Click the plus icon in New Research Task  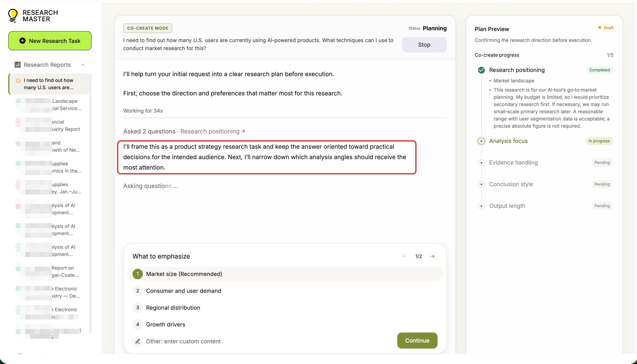coord(22,41)
